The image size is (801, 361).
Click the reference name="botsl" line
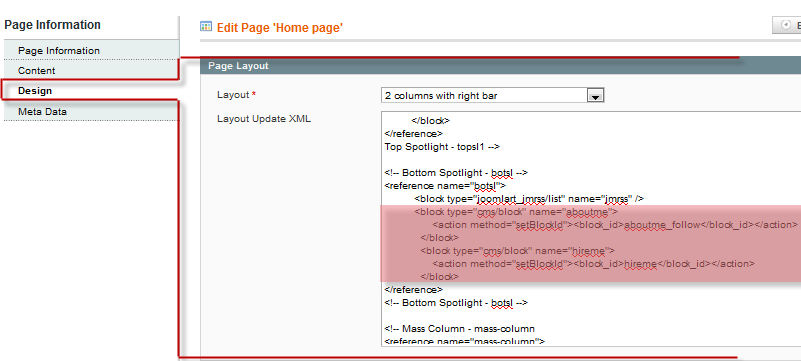coord(445,186)
